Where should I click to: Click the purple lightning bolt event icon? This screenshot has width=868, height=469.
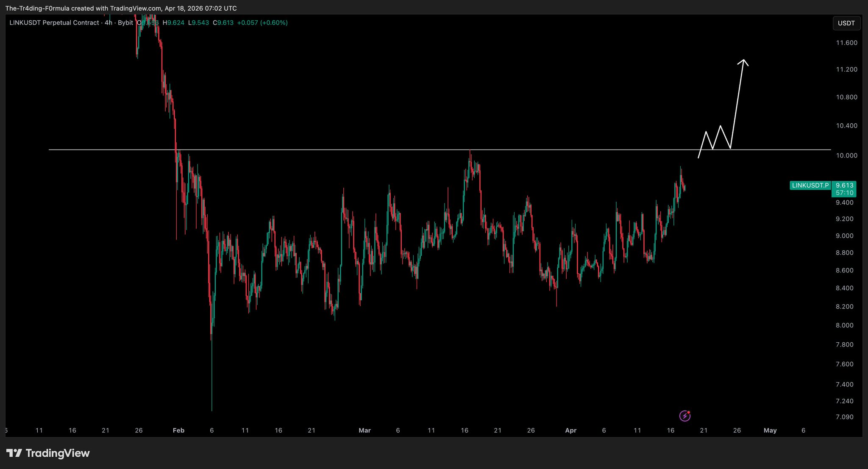[685, 416]
